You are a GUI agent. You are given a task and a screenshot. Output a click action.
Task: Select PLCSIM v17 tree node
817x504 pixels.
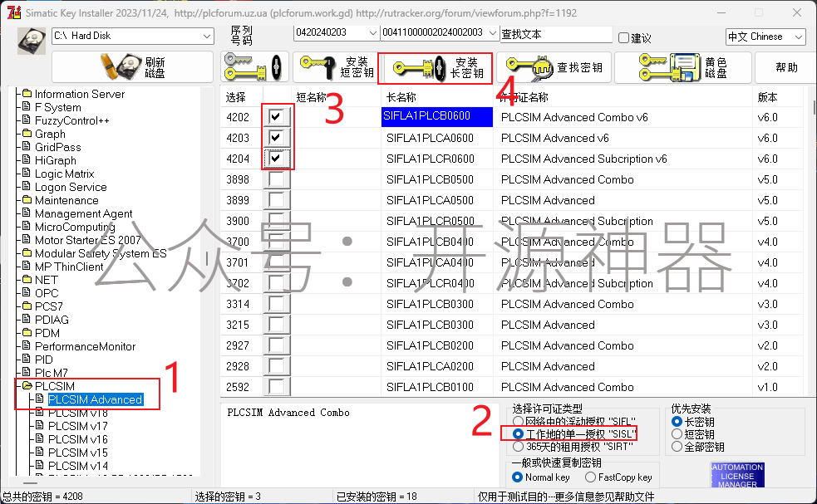[x=77, y=426]
